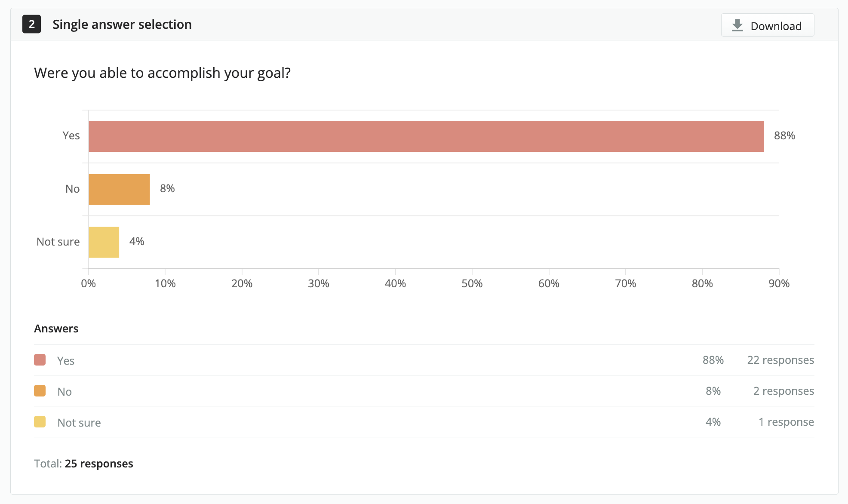This screenshot has width=848, height=504.
Task: Click the orange No bar in chart
Action: pos(119,189)
